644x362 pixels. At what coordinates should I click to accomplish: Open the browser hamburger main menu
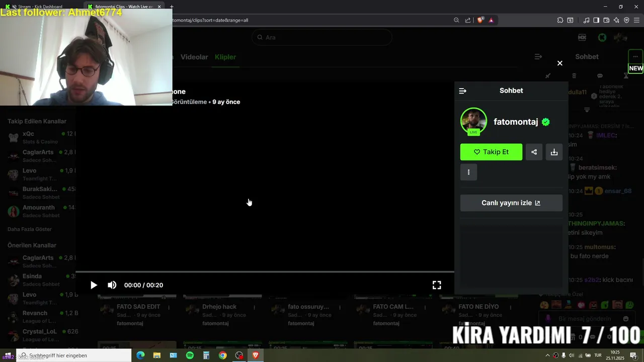(636, 20)
